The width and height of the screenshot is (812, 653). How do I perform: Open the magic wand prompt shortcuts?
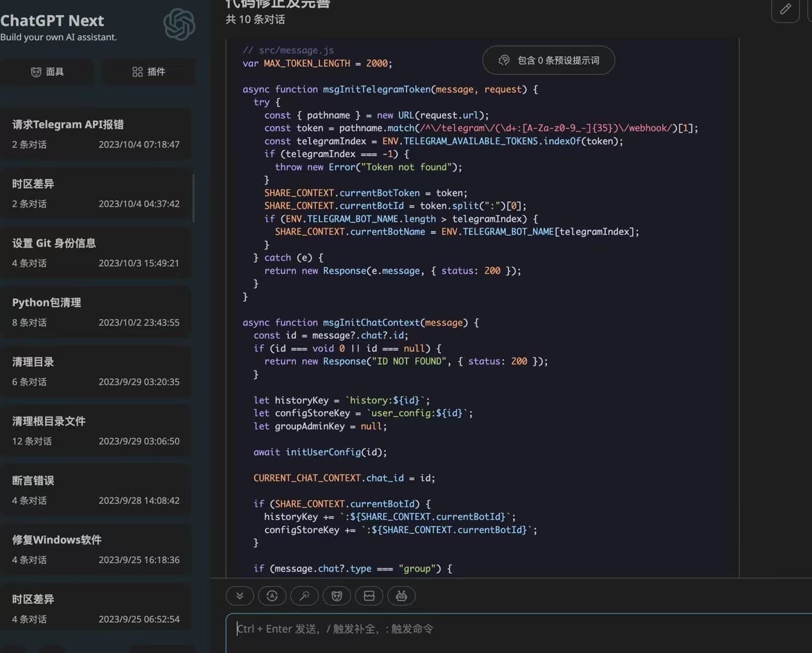pyautogui.click(x=304, y=596)
